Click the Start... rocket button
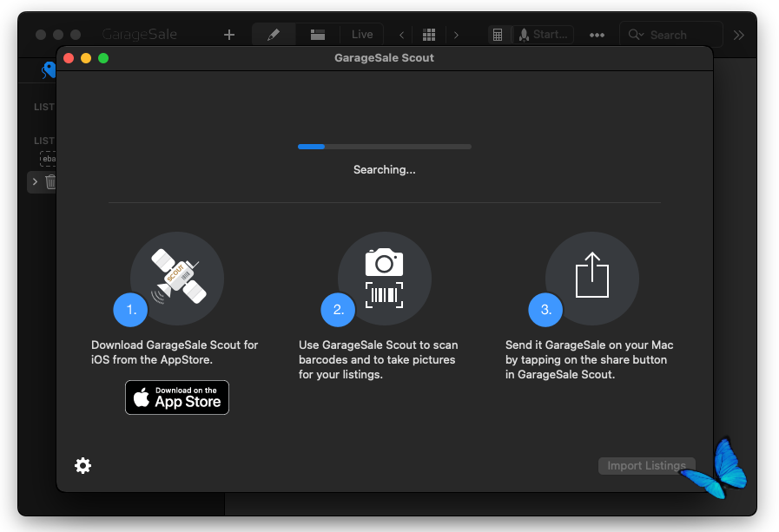 click(x=543, y=35)
